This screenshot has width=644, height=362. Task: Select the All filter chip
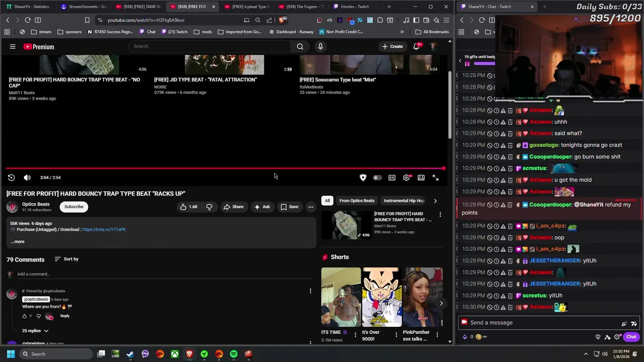point(327,201)
